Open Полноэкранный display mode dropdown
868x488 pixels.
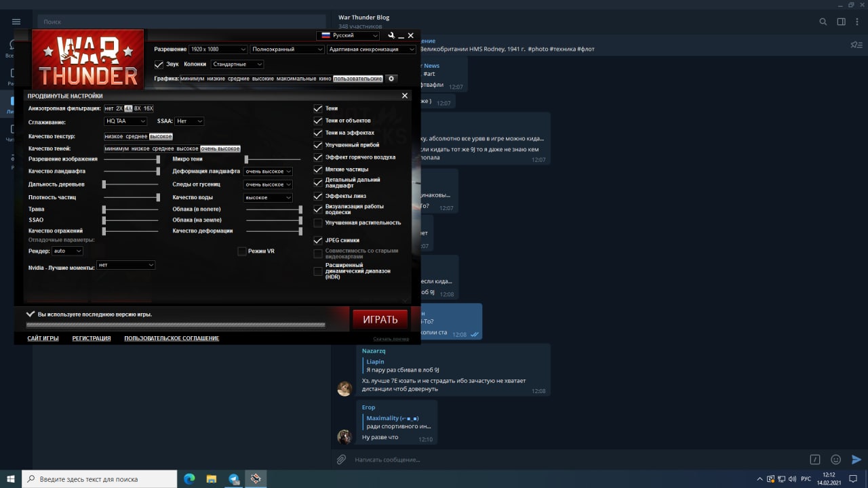coord(288,49)
